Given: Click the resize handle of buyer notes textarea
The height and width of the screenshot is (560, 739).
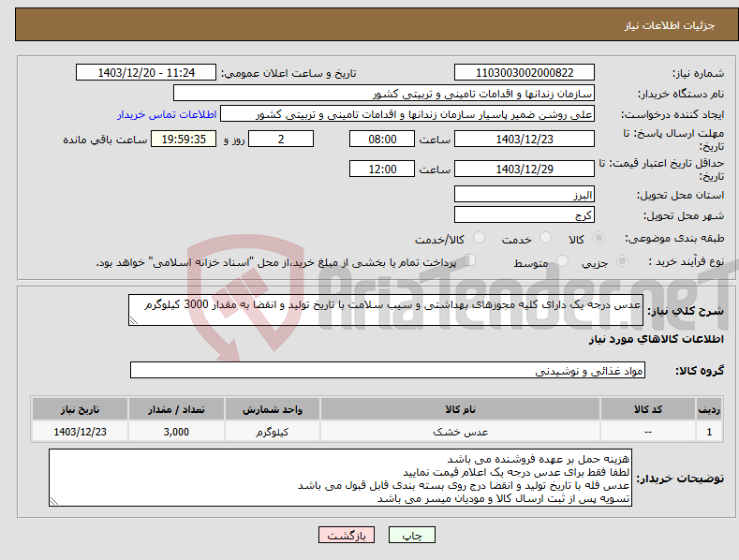Looking at the screenshot, I should (x=54, y=502).
